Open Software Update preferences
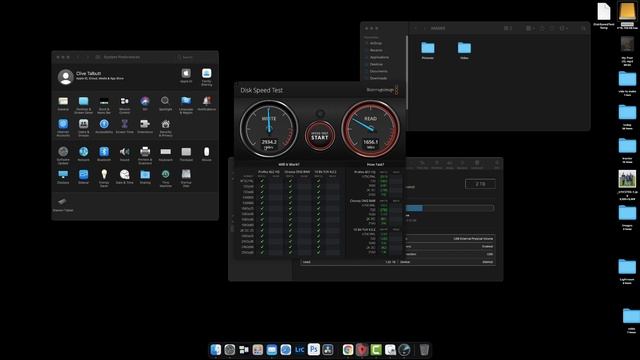The image size is (640, 360). pyautogui.click(x=63, y=155)
